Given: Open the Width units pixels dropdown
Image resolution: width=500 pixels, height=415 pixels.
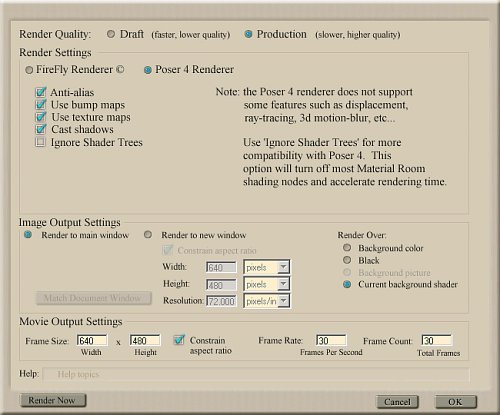Looking at the screenshot, I should pyautogui.click(x=266, y=267).
